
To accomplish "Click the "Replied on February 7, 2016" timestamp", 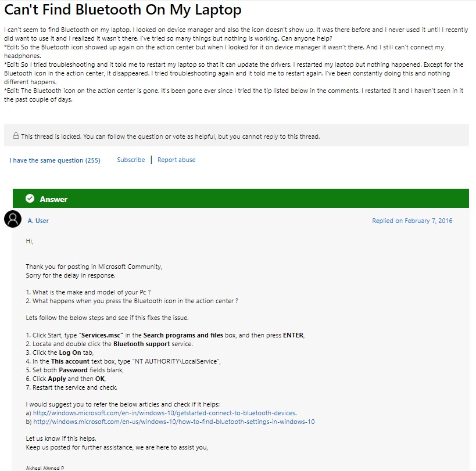I will point(412,221).
